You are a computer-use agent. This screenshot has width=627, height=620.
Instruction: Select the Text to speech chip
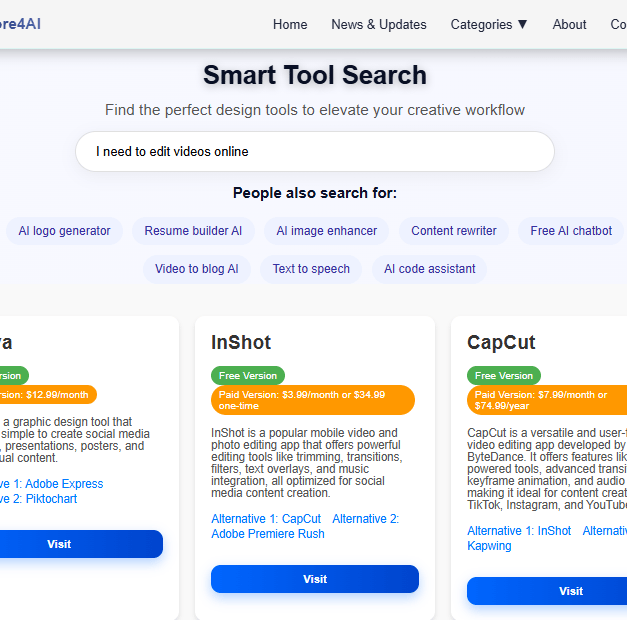[311, 269]
